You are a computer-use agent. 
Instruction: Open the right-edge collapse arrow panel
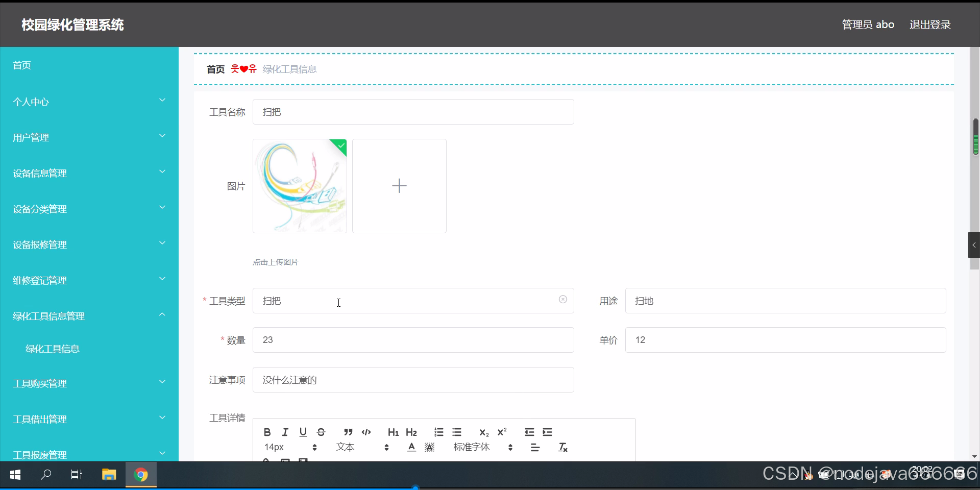(x=974, y=245)
